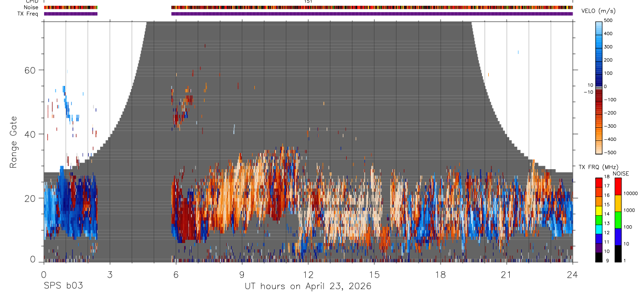Click the 1000 label on the NOISE scale
The image size is (644, 297).
pyautogui.click(x=630, y=211)
